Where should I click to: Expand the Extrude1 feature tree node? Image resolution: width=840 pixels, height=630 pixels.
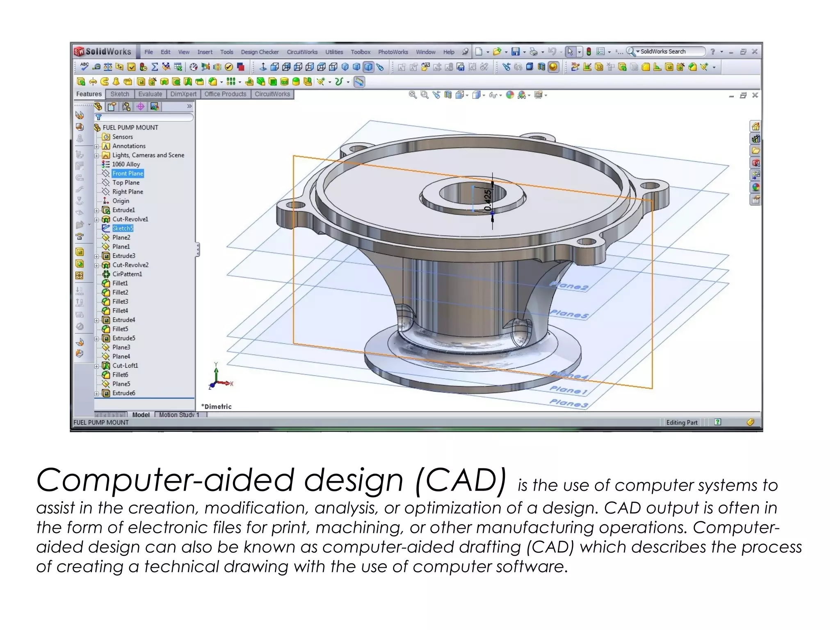click(97, 210)
